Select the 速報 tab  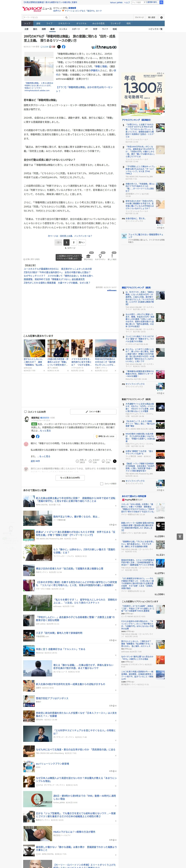(38, 24)
